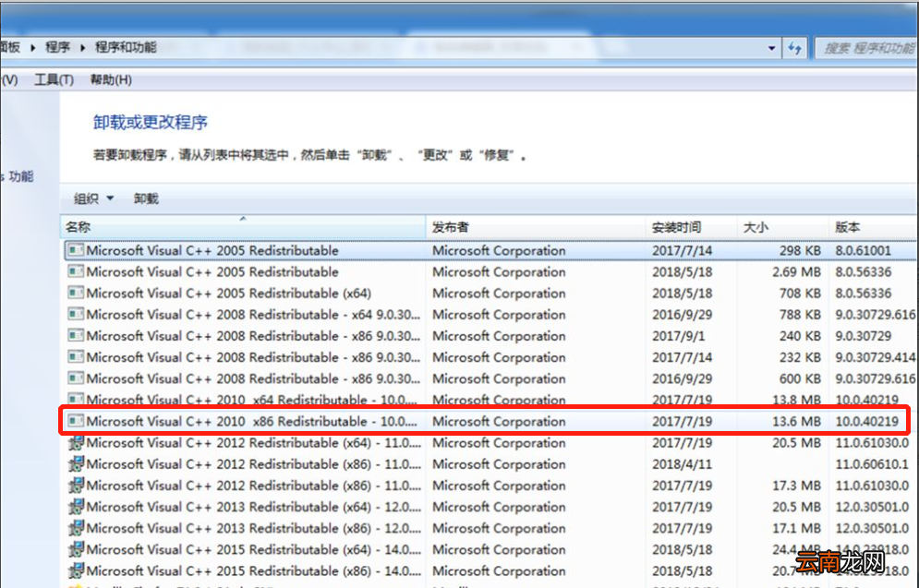The image size is (919, 588).
Task: Click icon of Visual C++ 2010 x86 Redistributable
Action: (76, 421)
